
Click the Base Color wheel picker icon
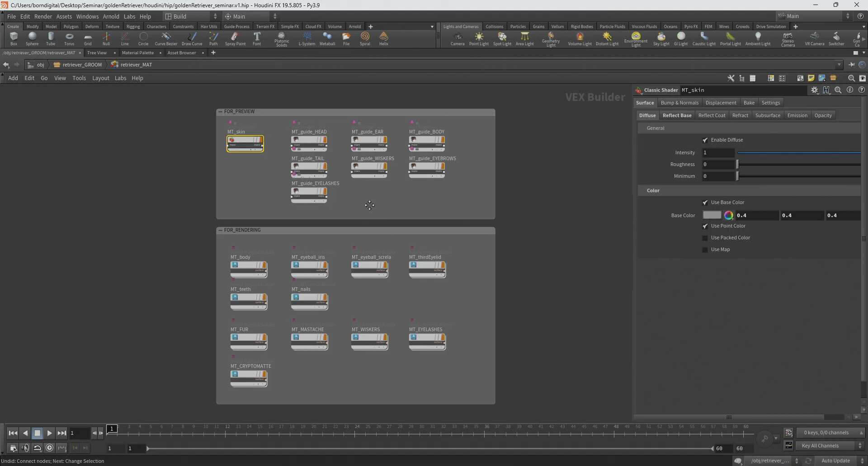[x=728, y=215]
